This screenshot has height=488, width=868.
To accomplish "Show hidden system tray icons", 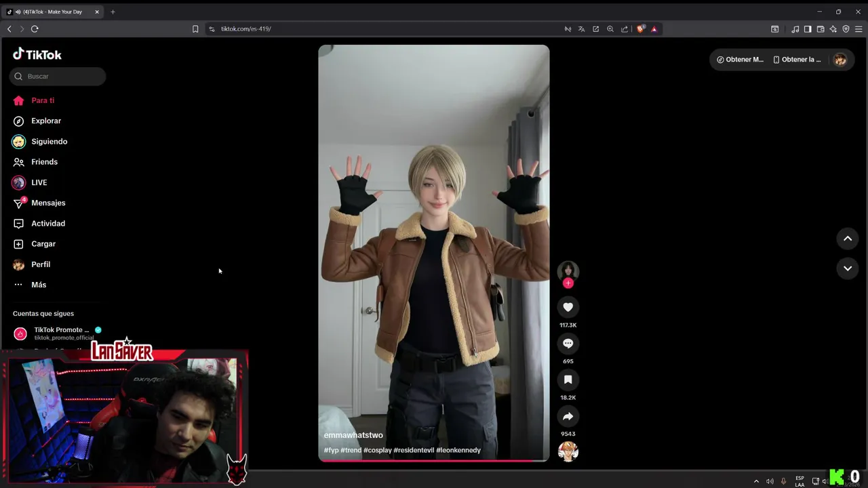I will pyautogui.click(x=756, y=481).
